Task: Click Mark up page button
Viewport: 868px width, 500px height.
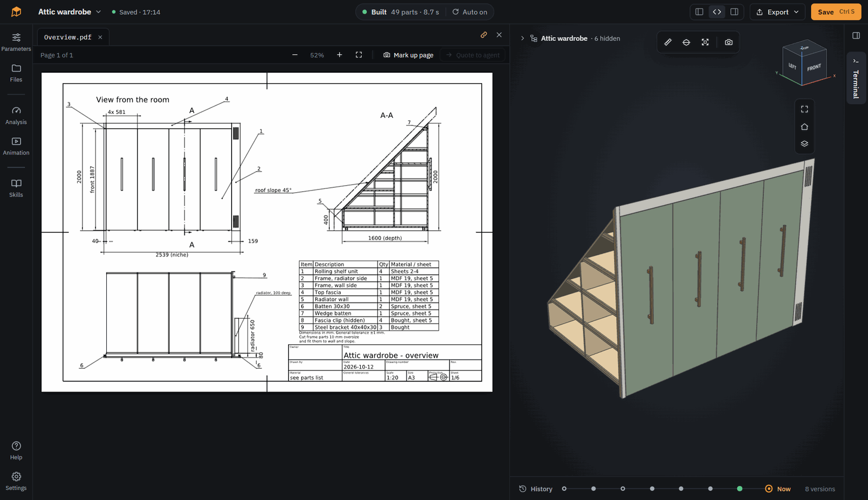Action: 408,55
